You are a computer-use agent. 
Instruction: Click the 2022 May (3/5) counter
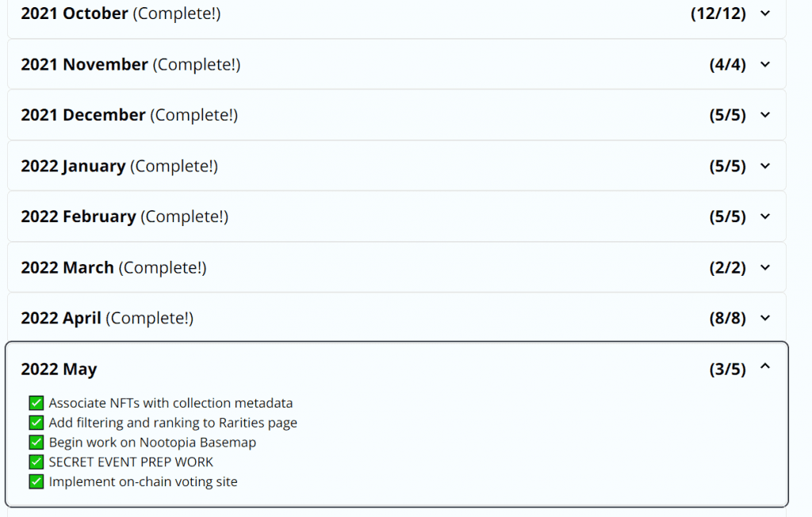coord(728,370)
